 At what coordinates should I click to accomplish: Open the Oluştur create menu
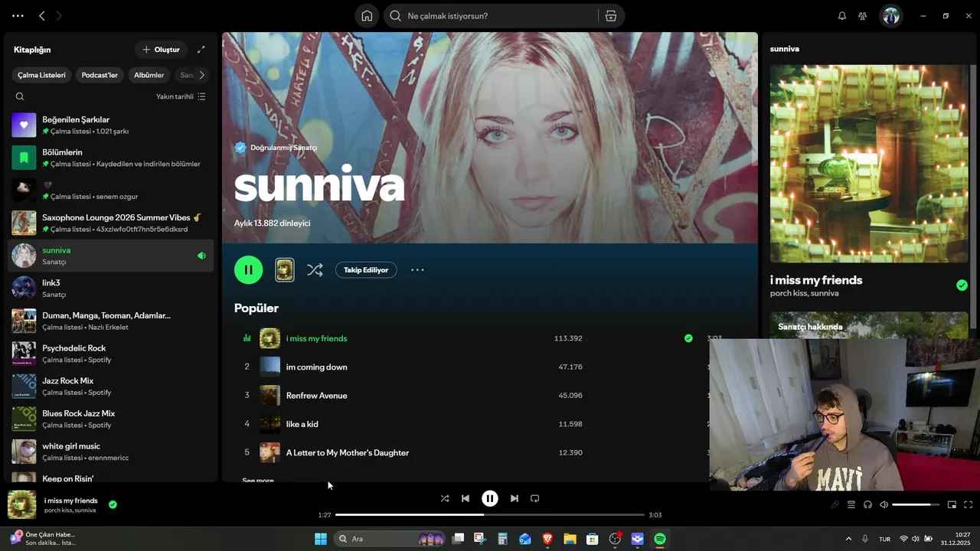point(161,50)
